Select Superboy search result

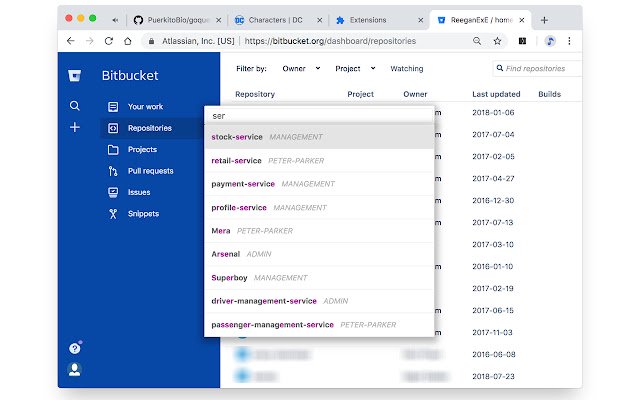click(319, 278)
